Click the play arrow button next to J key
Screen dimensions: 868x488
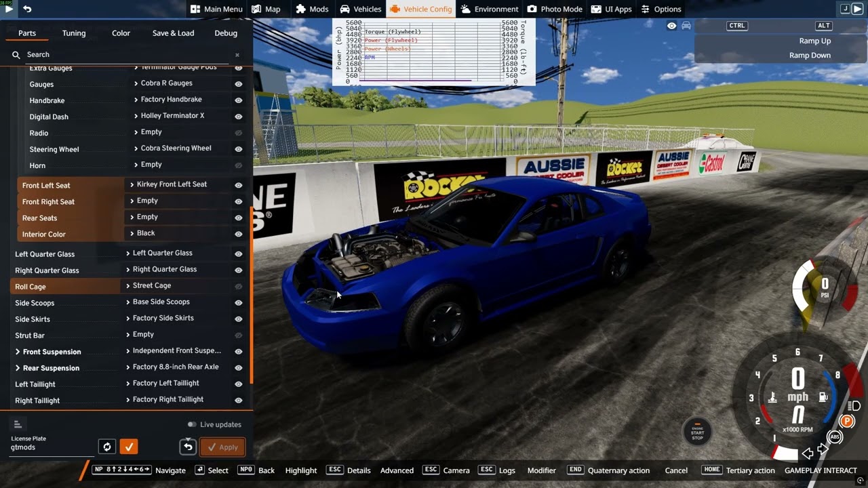(x=857, y=9)
